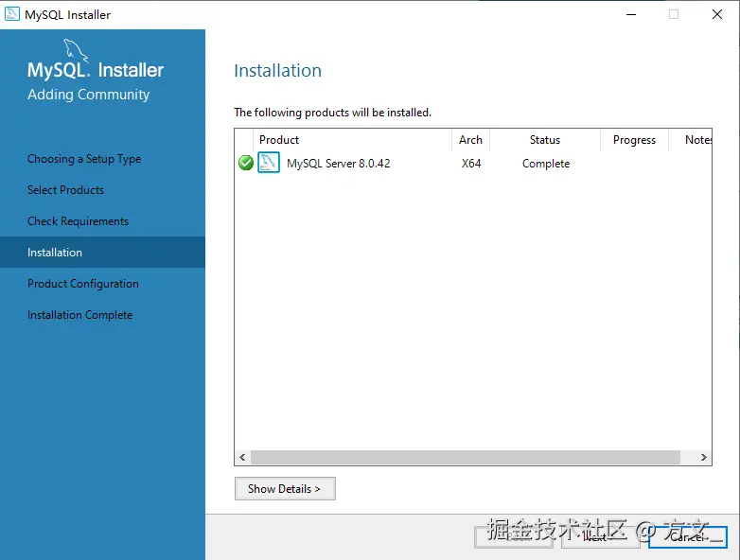The height and width of the screenshot is (560, 740).
Task: Click the green check status icon
Action: coord(245,163)
